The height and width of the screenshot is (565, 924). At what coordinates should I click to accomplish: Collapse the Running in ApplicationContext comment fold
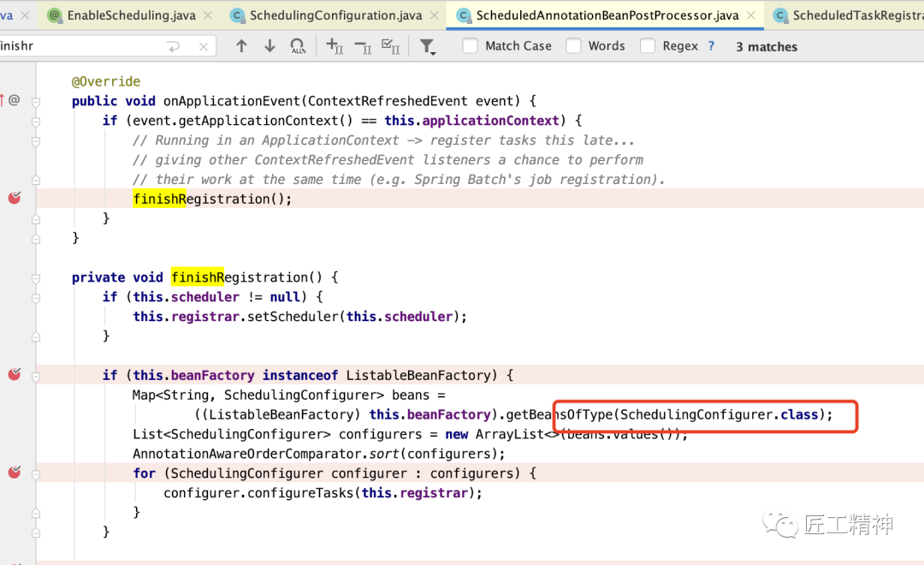click(36, 141)
